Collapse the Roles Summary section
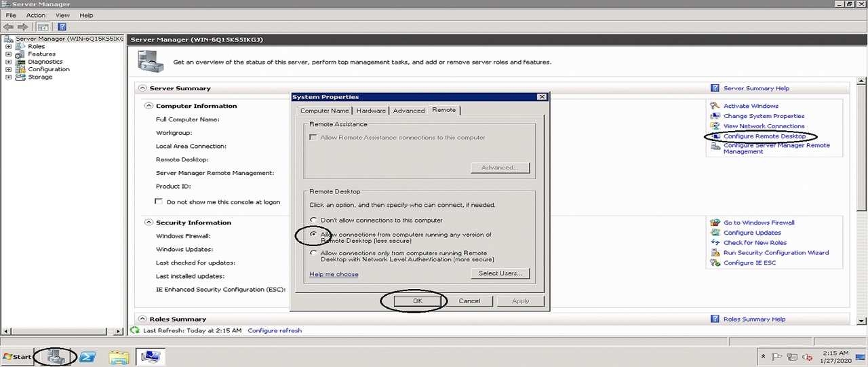The width and height of the screenshot is (868, 367). pos(142,319)
